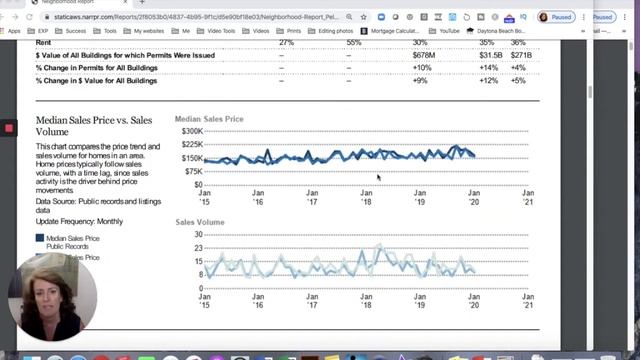Click '% Change in $ Value for All Buildings' label
The width and height of the screenshot is (640, 360).
coord(96,81)
